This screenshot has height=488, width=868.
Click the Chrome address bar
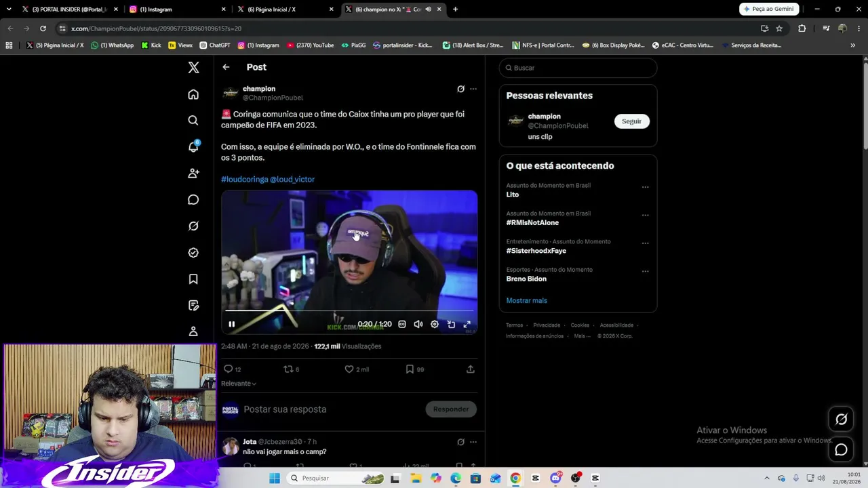pyautogui.click(x=407, y=28)
